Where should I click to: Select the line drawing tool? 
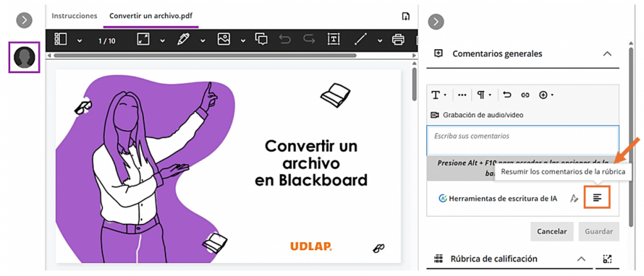point(360,40)
